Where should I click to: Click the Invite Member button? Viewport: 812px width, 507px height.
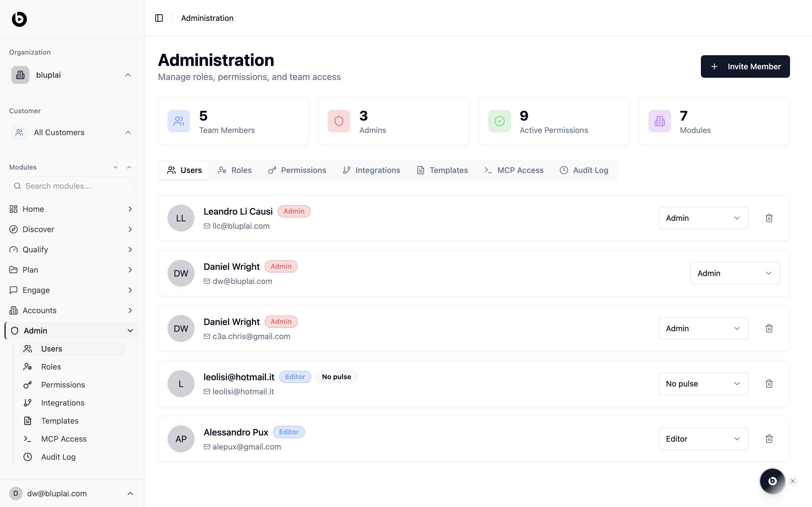point(745,66)
